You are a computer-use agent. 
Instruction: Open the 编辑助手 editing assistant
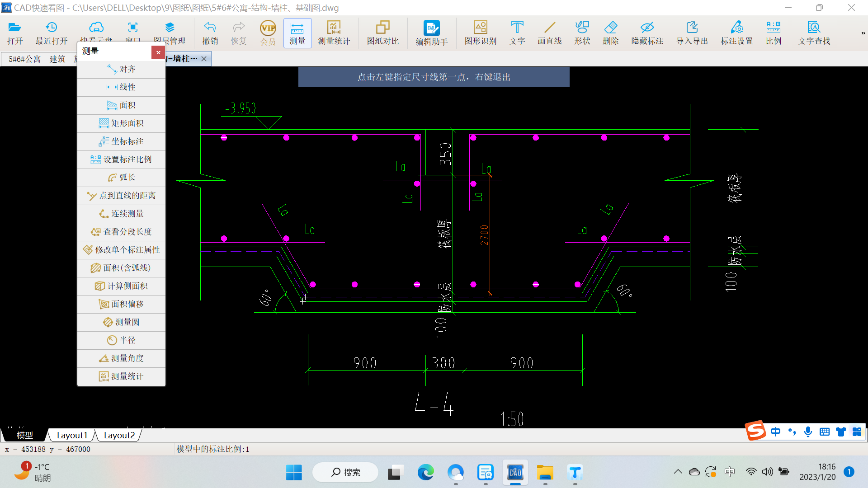[x=432, y=33]
